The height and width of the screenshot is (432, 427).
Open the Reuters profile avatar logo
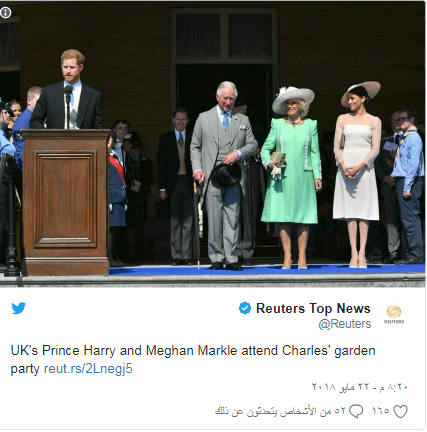(x=394, y=314)
